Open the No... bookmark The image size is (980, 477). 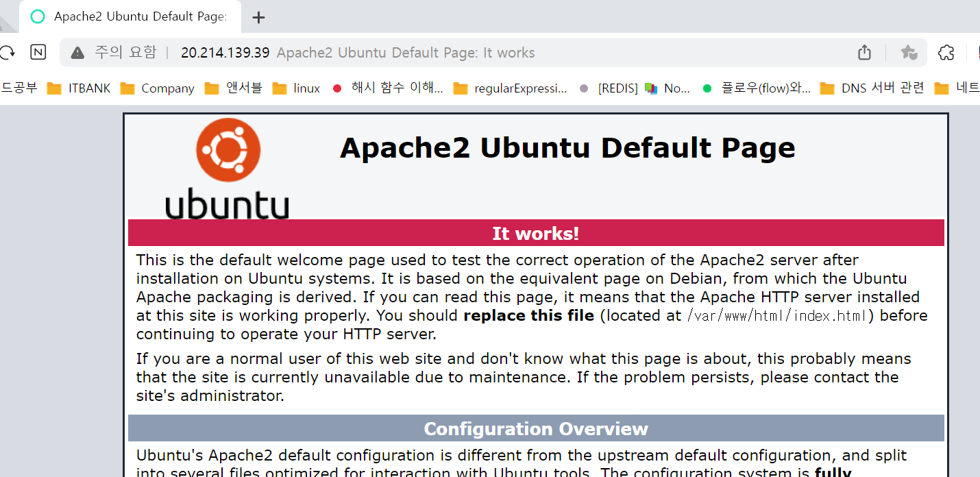point(667,88)
